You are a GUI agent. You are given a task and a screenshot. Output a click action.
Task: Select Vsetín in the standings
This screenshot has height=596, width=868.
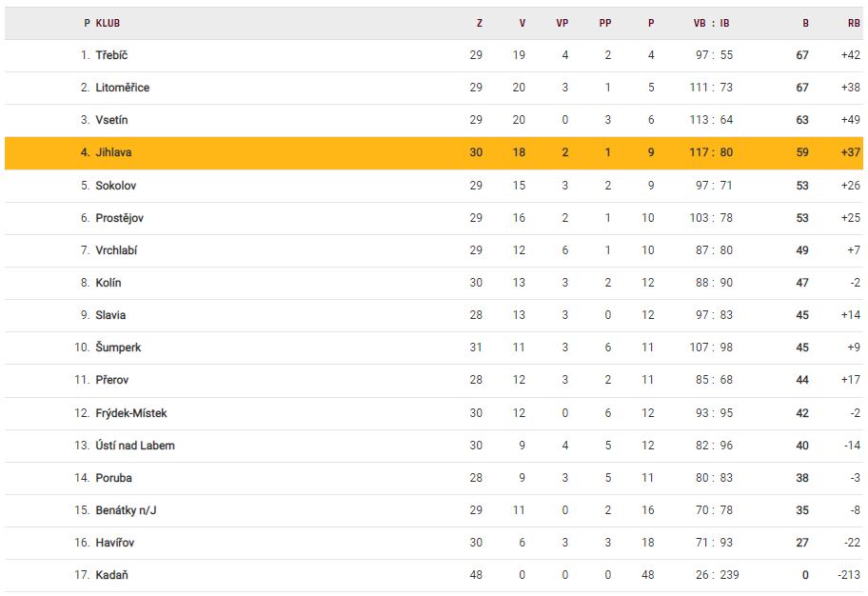click(x=111, y=120)
